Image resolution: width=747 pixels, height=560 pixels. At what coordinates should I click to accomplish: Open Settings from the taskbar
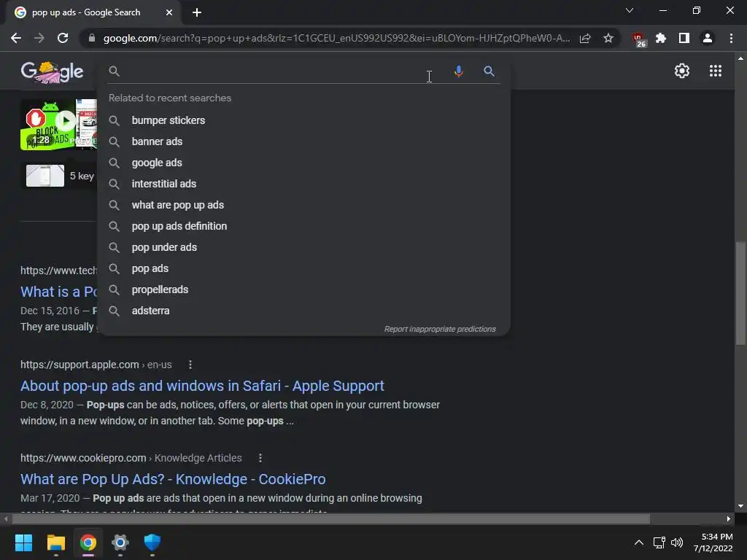pos(120,542)
